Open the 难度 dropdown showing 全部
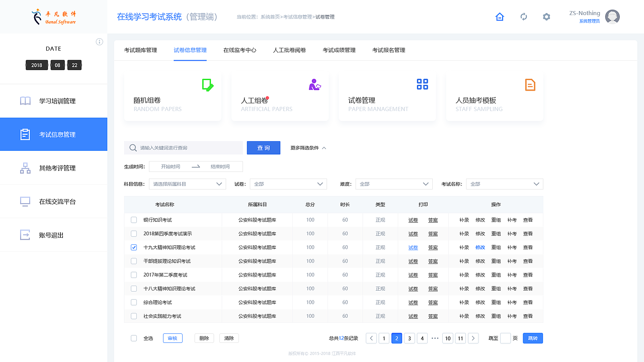Viewport: 644px width, 362px height. [x=394, y=184]
